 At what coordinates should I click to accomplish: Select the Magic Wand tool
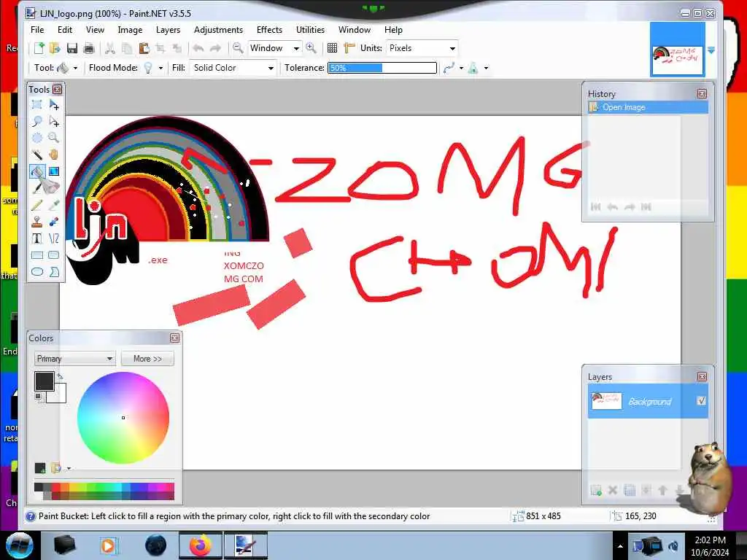pyautogui.click(x=36, y=155)
